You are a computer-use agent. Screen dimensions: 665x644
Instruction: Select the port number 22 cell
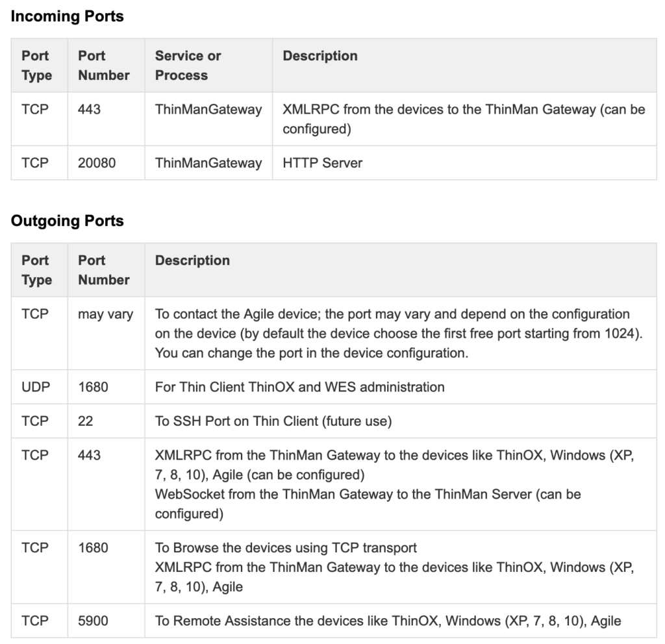point(86,421)
